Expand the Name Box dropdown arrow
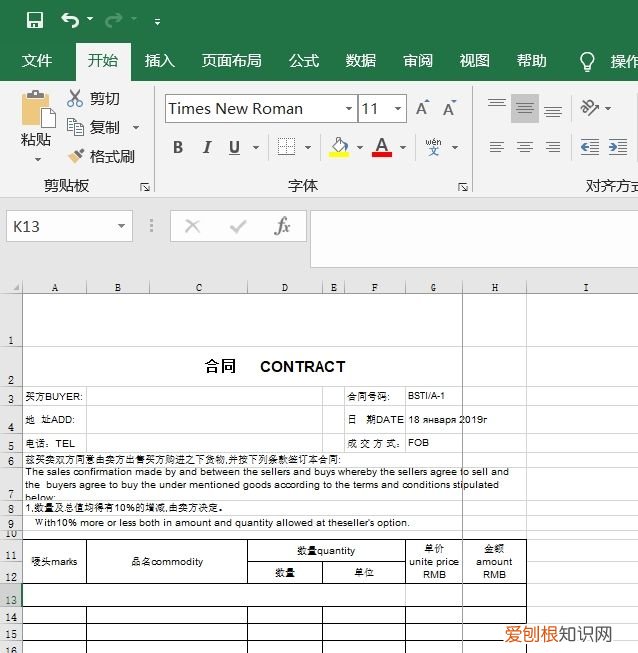Screen dimensions: 638x653 click(121, 226)
